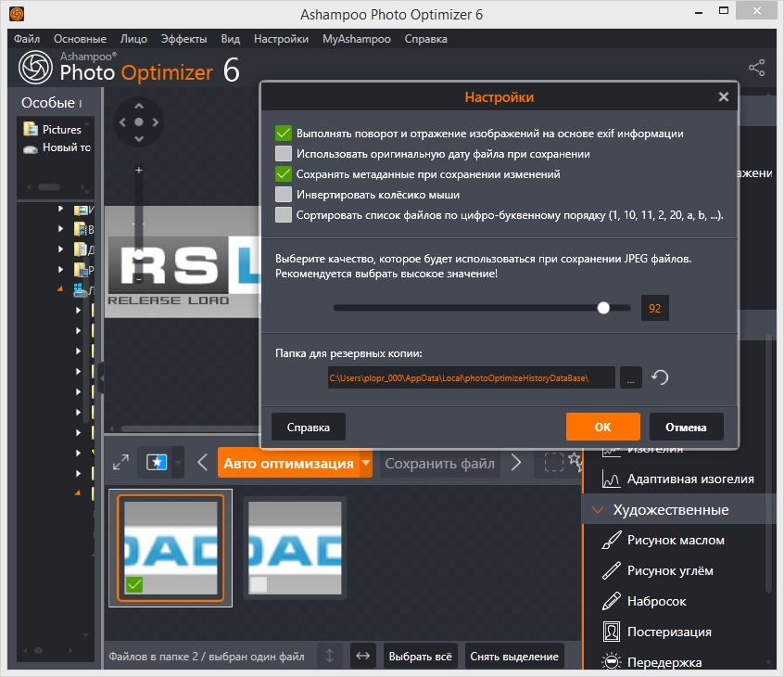Image resolution: width=784 pixels, height=677 pixels.
Task: Click the JPEG quality value field 92
Action: [655, 308]
